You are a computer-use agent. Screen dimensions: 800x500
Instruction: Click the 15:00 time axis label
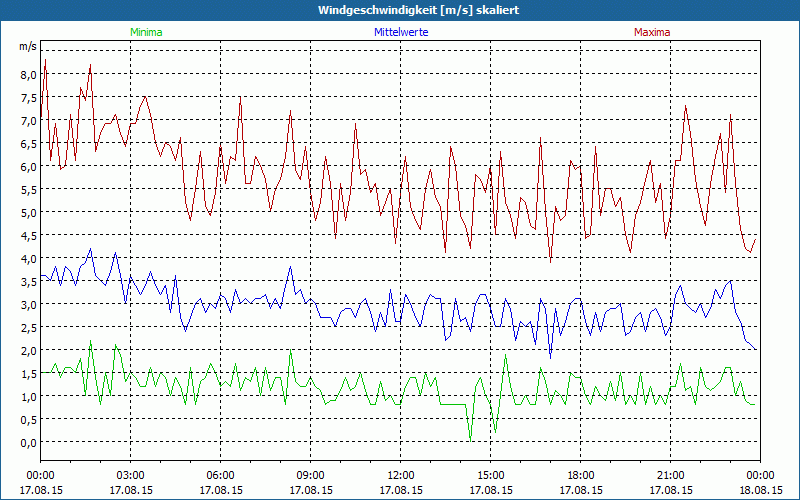(x=490, y=475)
